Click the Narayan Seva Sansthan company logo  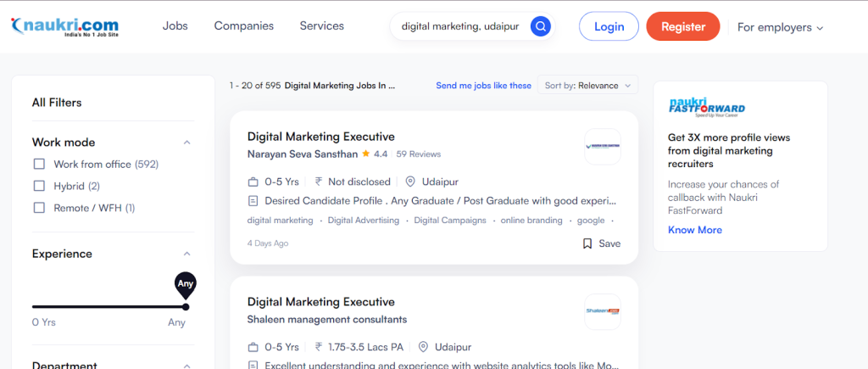(x=603, y=147)
